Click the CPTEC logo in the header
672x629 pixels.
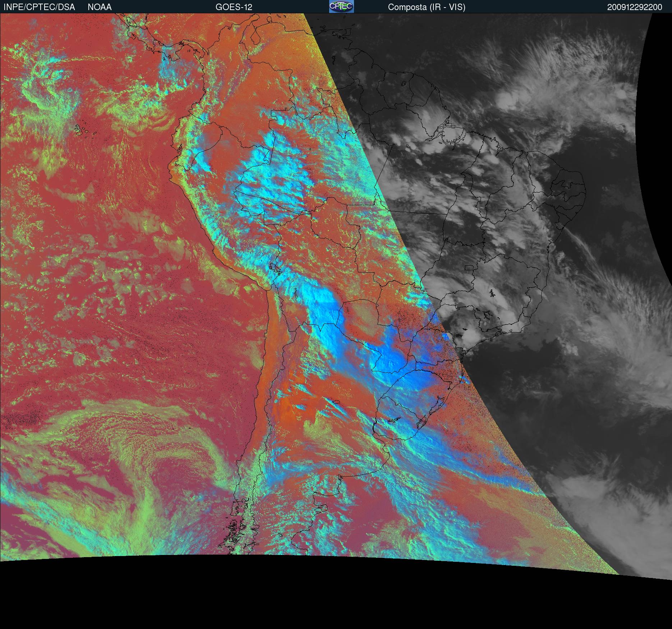pyautogui.click(x=341, y=6)
